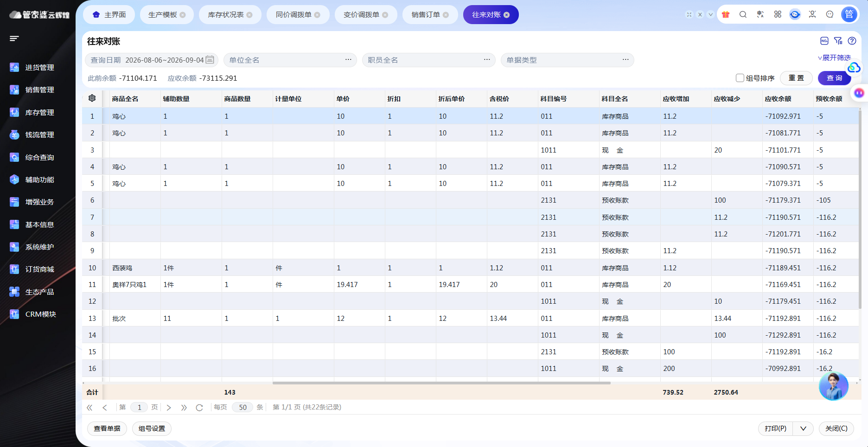Close the 往来对账 tab
The image size is (868, 447).
point(507,15)
